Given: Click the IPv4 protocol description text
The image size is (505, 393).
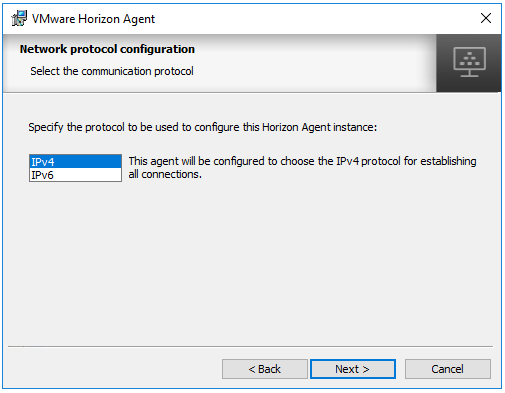Looking at the screenshot, I should (x=302, y=167).
